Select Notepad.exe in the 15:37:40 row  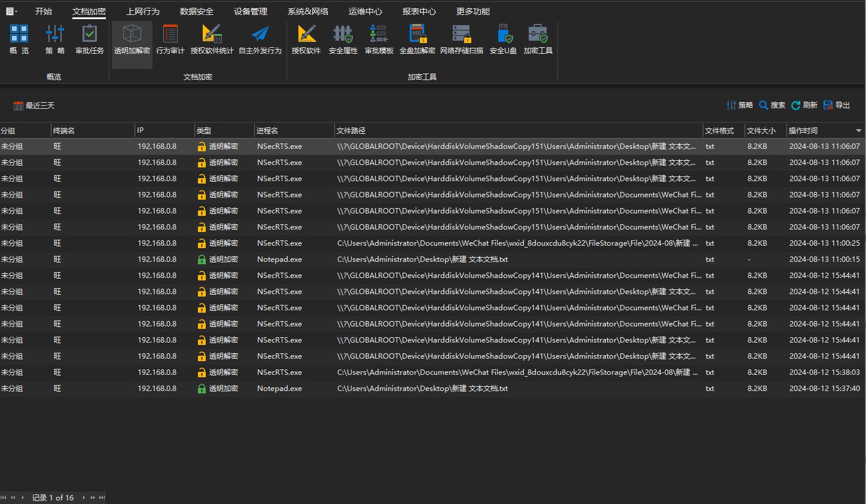(279, 389)
